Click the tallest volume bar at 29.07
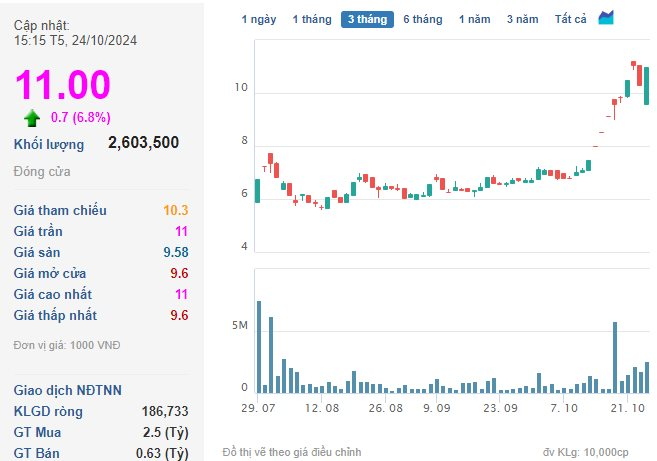The width and height of the screenshot is (657, 461). point(258,346)
